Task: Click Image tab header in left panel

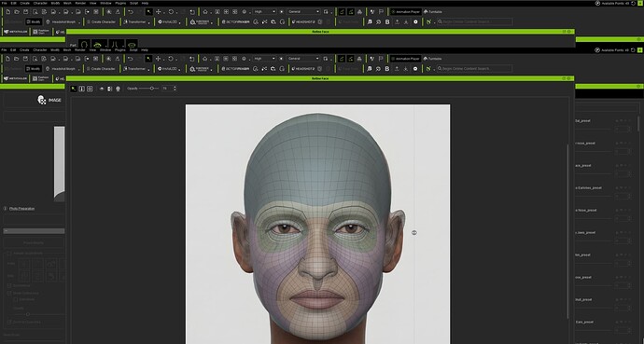Action: (x=49, y=100)
